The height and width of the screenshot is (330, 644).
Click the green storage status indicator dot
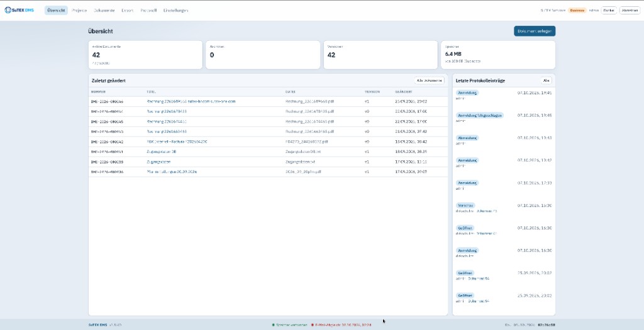[273, 325]
